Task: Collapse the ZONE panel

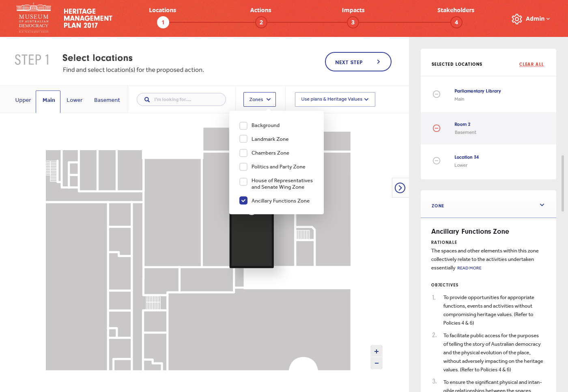Action: pyautogui.click(x=542, y=205)
